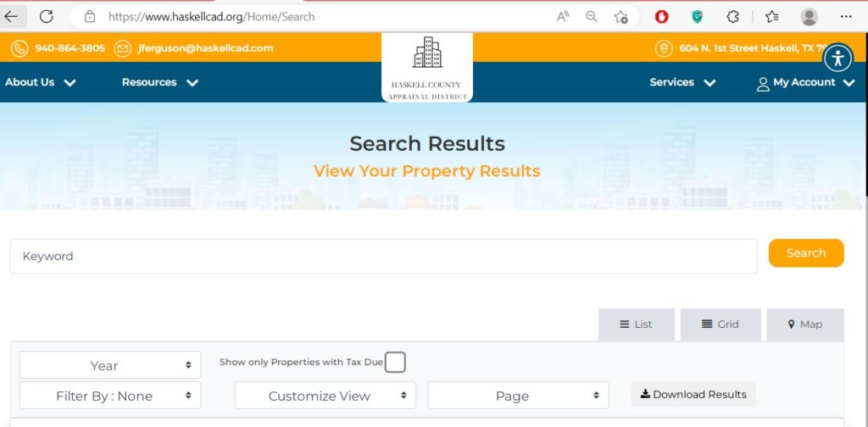The width and height of the screenshot is (868, 427).
Task: Click the Download Results button
Action: coord(693,394)
